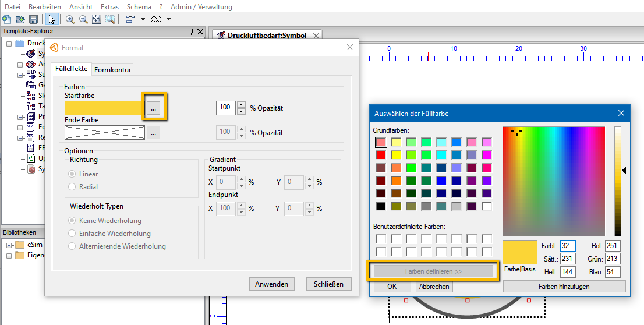644x325 pixels.
Task: Click the cabinet icon of the 'Pr' row
Action: pos(31,116)
